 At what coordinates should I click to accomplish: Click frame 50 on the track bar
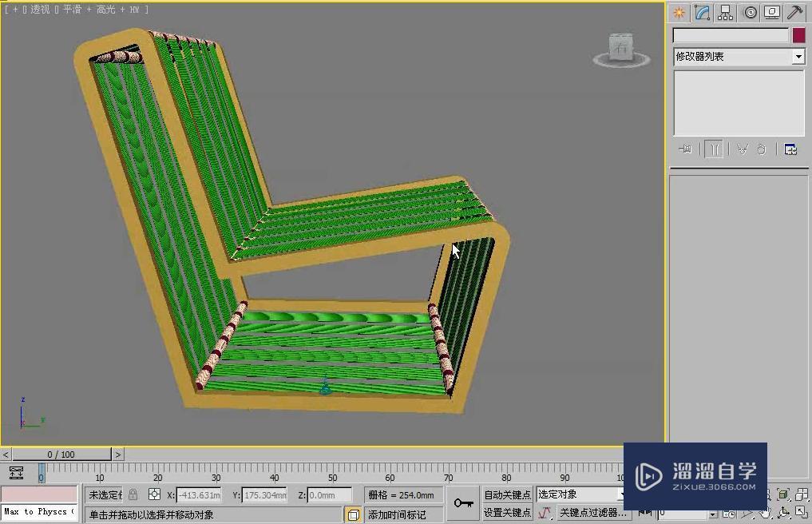[332, 473]
